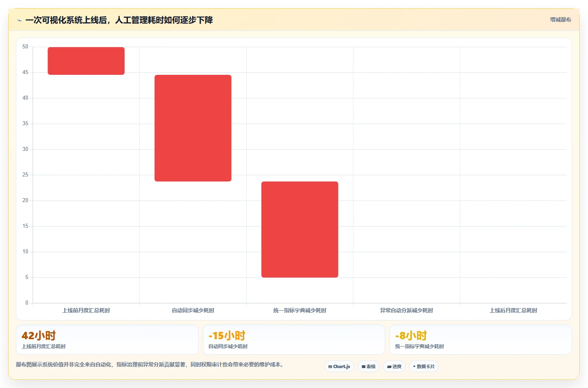
Task: Click axis label 异常自动分派减少耗时
Action: pos(406,310)
